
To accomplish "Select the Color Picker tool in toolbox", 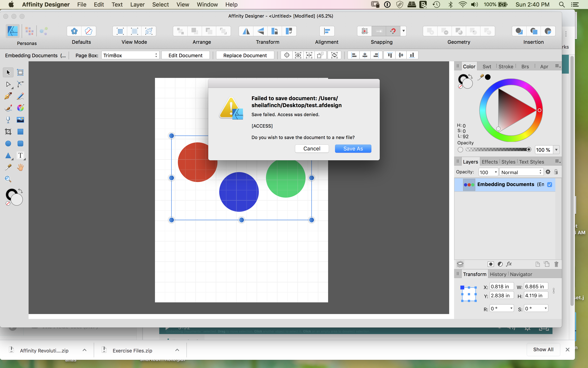I will click(8, 167).
